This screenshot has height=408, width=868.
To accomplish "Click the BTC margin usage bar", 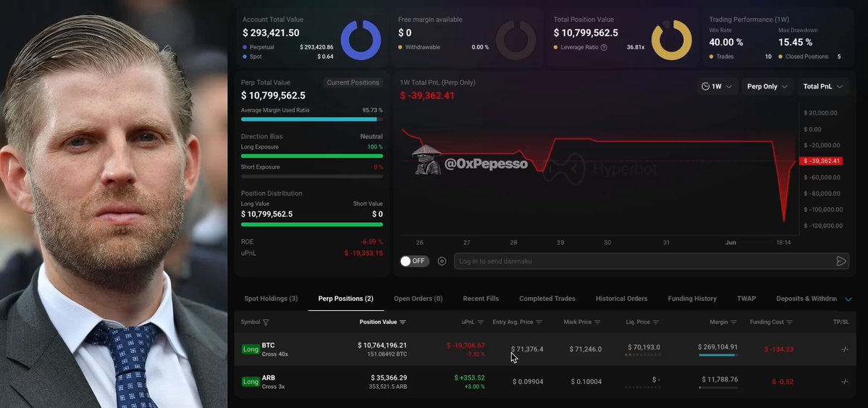I will [718, 355].
